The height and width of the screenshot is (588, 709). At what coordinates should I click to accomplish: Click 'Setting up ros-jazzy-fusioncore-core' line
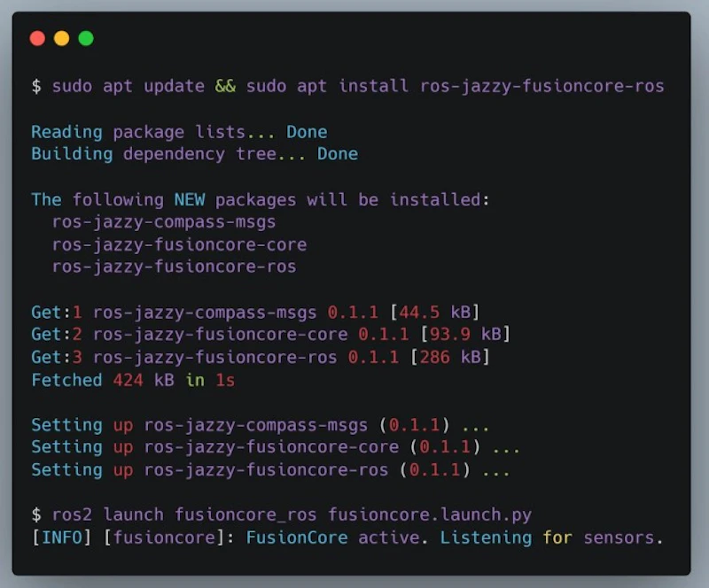coord(276,447)
